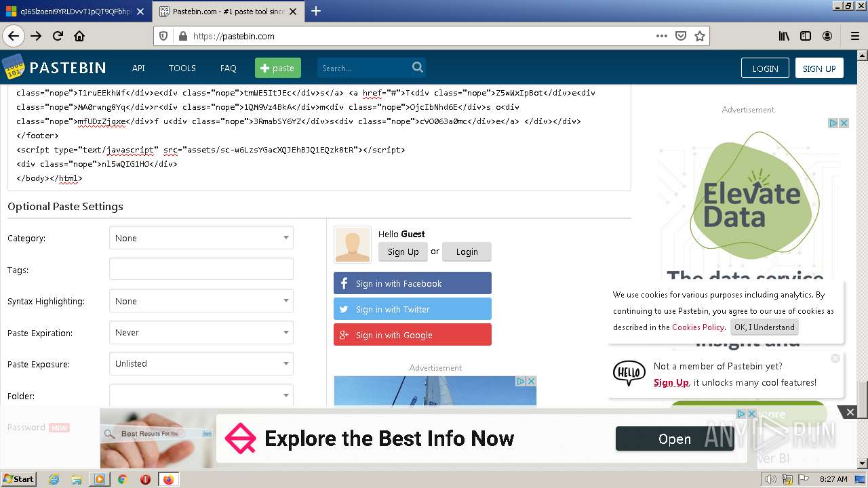Bookmark this page with the star icon
Image resolution: width=868 pixels, height=488 pixels.
(x=700, y=36)
